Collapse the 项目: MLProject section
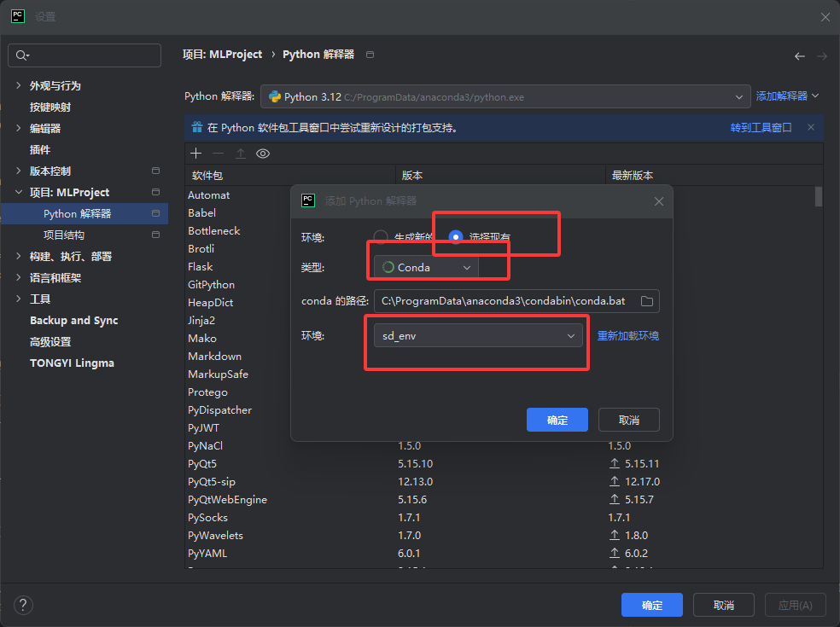This screenshot has height=627, width=840. coord(19,192)
